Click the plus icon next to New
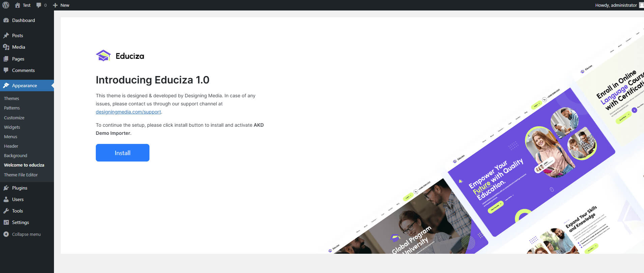 55,5
